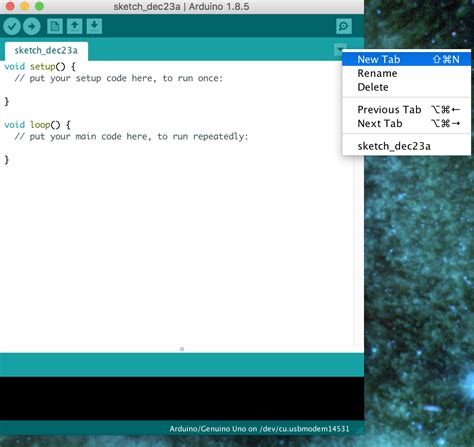The image size is (474, 447).
Task: Create a new sketch via toolbar icon
Action: click(x=55, y=26)
